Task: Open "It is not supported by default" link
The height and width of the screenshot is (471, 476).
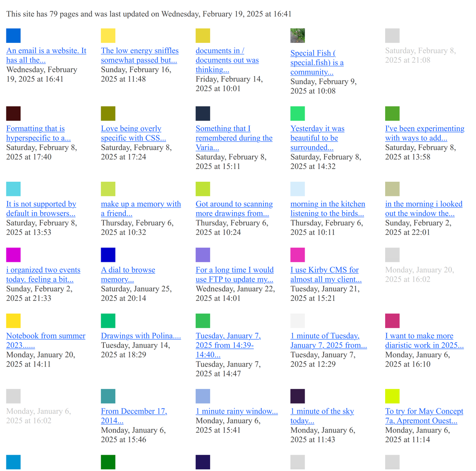Action: 41,209
